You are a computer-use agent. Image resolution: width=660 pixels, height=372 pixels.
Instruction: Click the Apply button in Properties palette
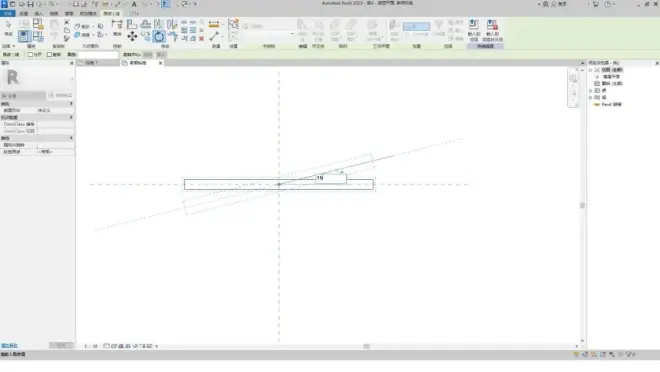[x=61, y=345]
